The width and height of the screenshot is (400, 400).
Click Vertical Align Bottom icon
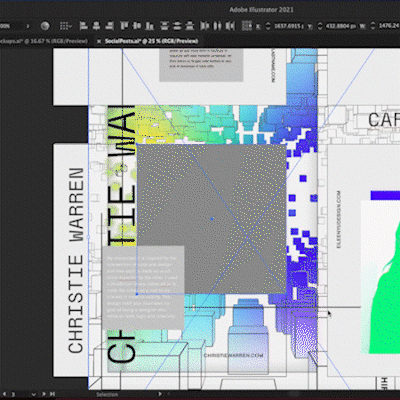click(150, 26)
